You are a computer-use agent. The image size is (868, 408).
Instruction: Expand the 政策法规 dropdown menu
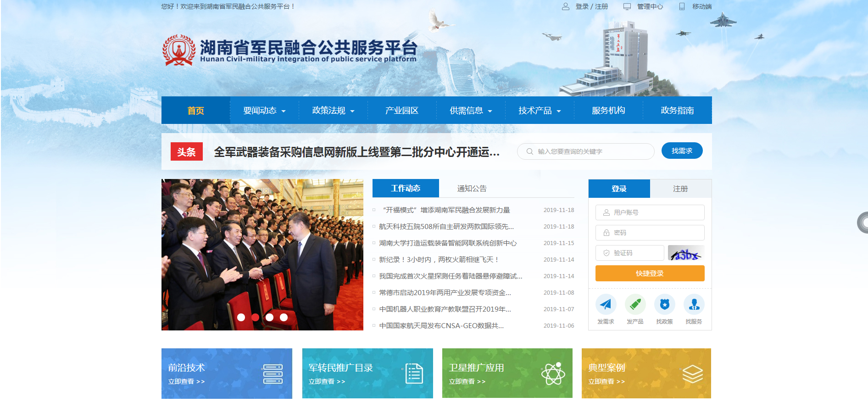[x=333, y=111]
